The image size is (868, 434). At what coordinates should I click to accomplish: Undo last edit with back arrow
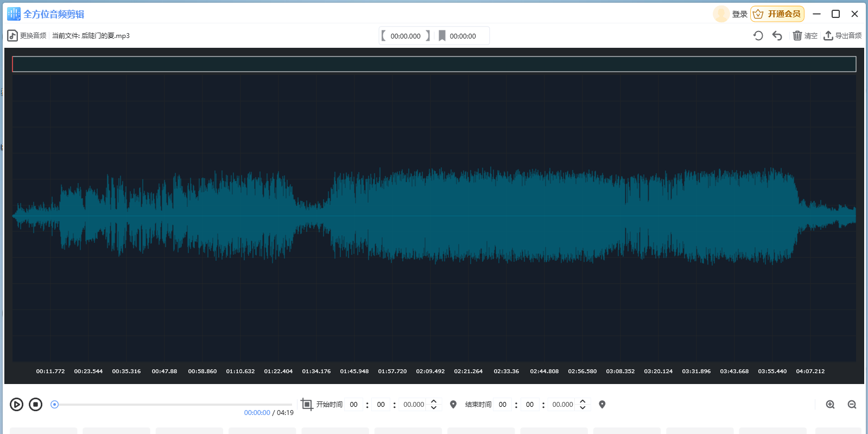[777, 36]
